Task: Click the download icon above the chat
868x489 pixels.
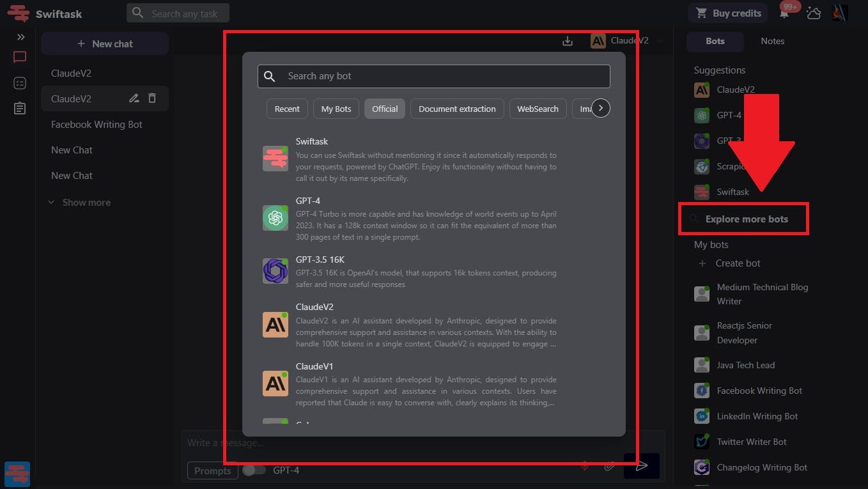Action: coord(568,41)
